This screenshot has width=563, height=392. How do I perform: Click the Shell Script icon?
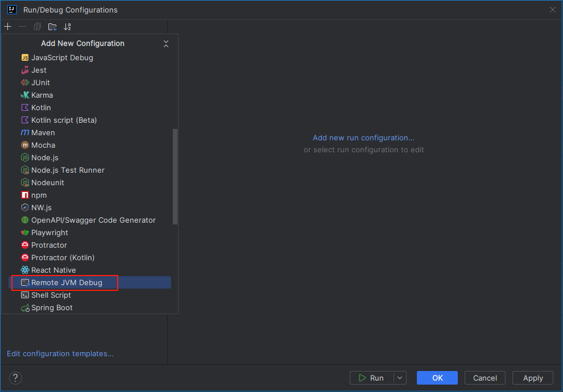tap(25, 295)
